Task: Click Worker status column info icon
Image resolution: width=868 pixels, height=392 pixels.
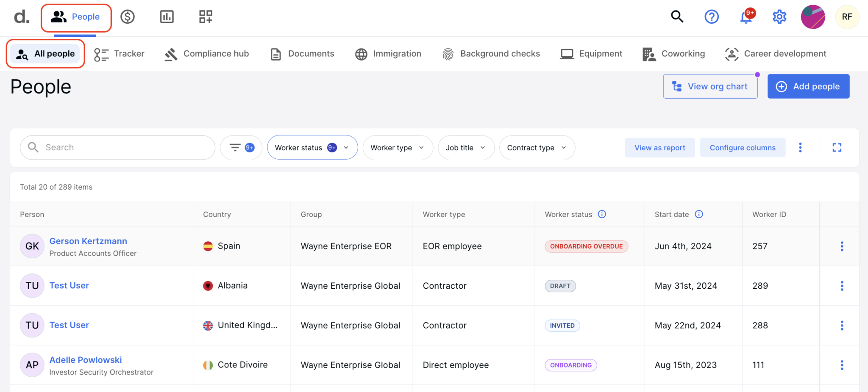Action: pos(602,214)
